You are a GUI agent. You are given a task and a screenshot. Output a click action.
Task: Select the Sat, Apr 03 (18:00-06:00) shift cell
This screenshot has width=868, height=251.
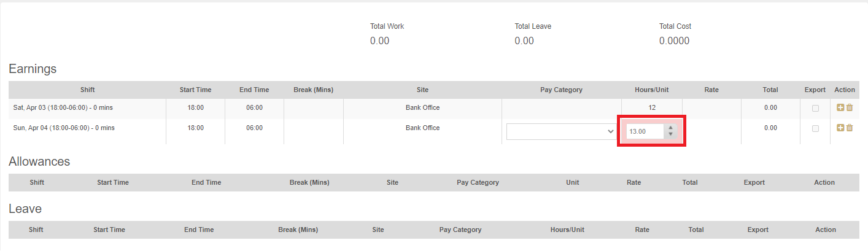pyautogui.click(x=63, y=107)
